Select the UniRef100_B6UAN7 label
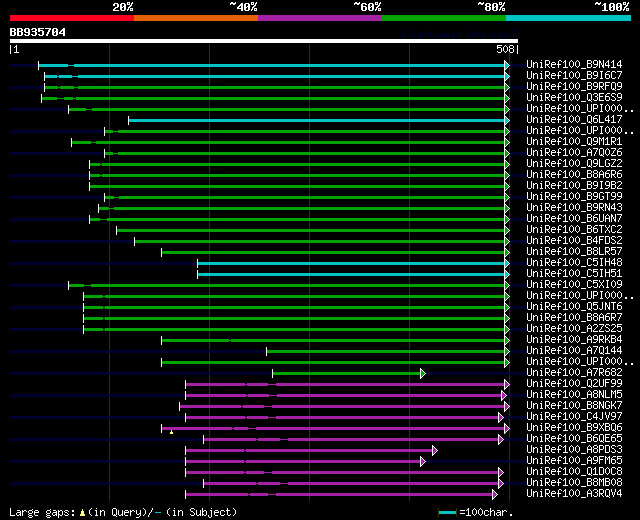The height and width of the screenshot is (520, 640). (574, 219)
